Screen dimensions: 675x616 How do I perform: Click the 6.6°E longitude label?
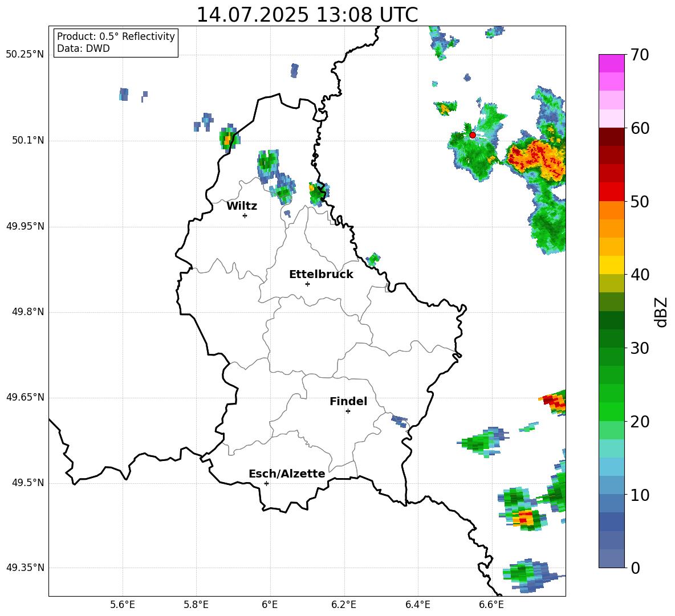(x=491, y=605)
